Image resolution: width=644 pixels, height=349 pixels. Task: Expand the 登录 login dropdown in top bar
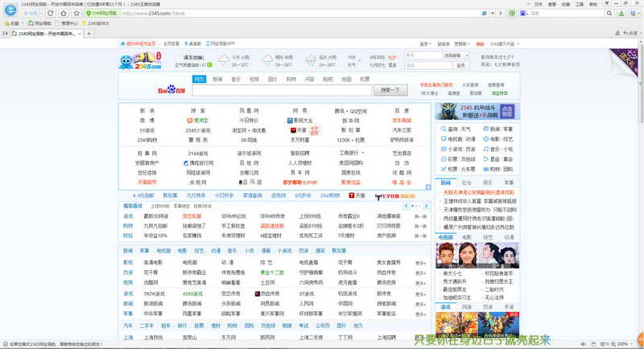tap(425, 44)
